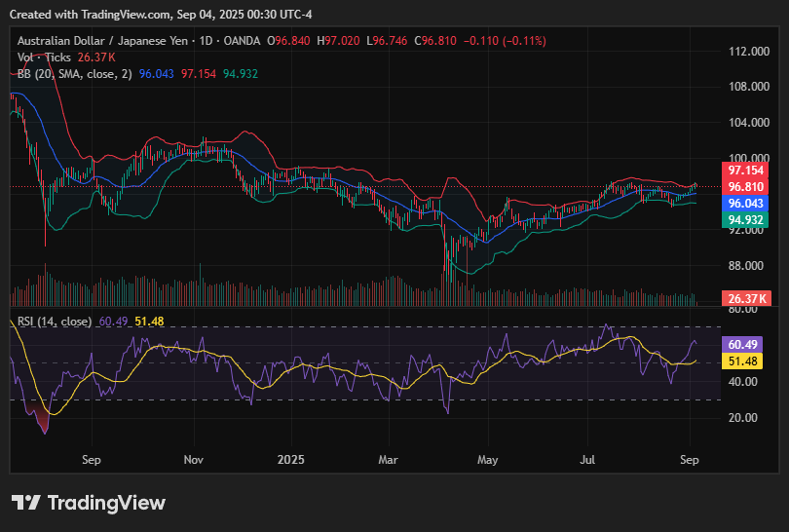Click the Sep label preceding Nov
Screen dimensions: 789x532
(x=92, y=460)
